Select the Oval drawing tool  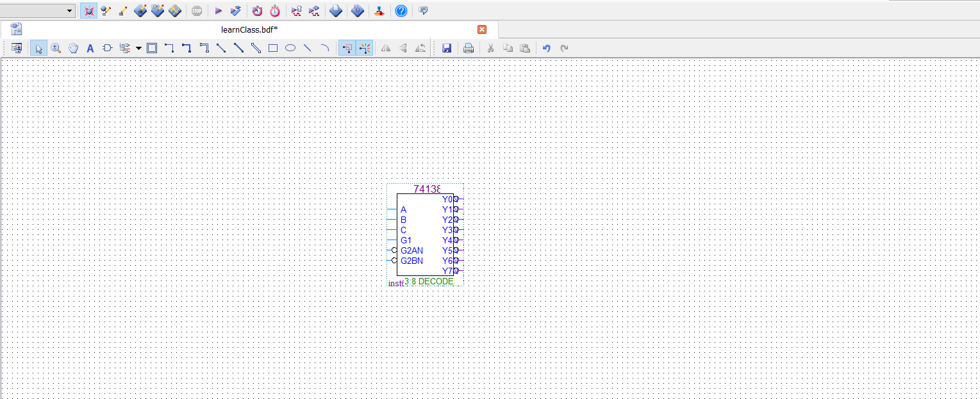pos(290,48)
